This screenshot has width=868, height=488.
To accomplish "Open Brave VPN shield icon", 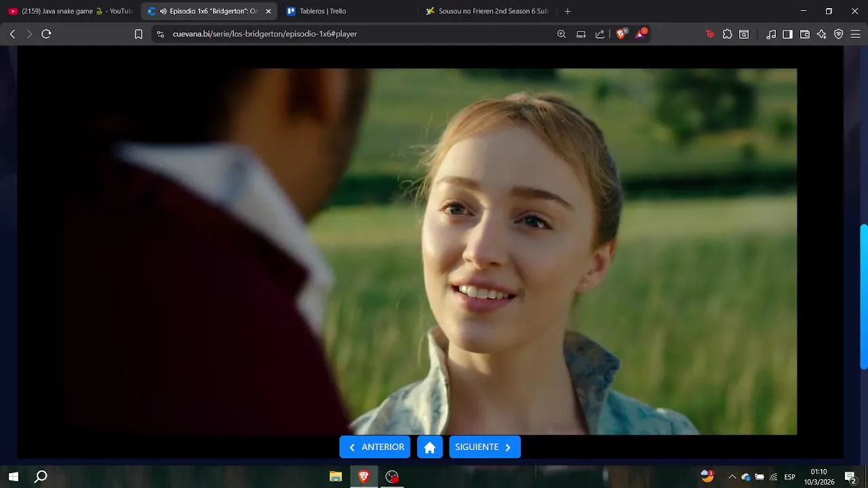I will tap(839, 34).
